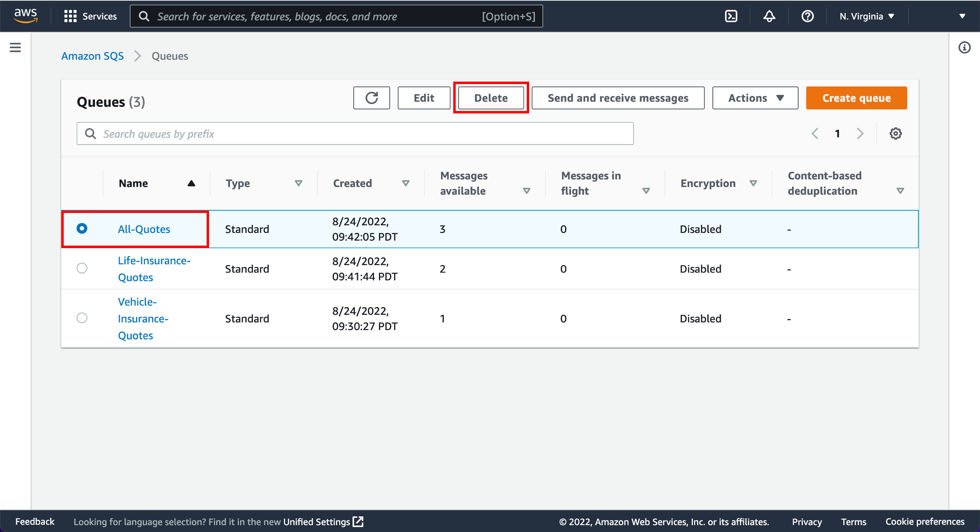Open the Life-Insurance-Quotes queue link
Image resolution: width=980 pixels, height=532 pixels.
[154, 269]
